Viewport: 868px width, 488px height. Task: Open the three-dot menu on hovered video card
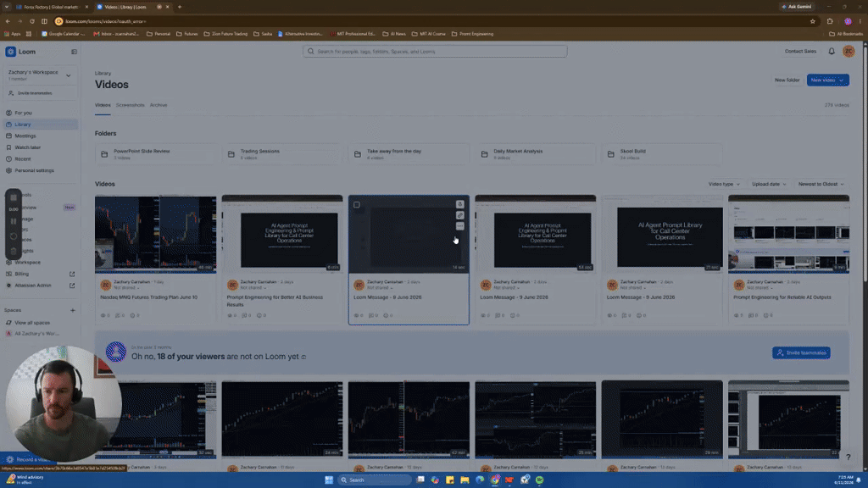coord(460,225)
